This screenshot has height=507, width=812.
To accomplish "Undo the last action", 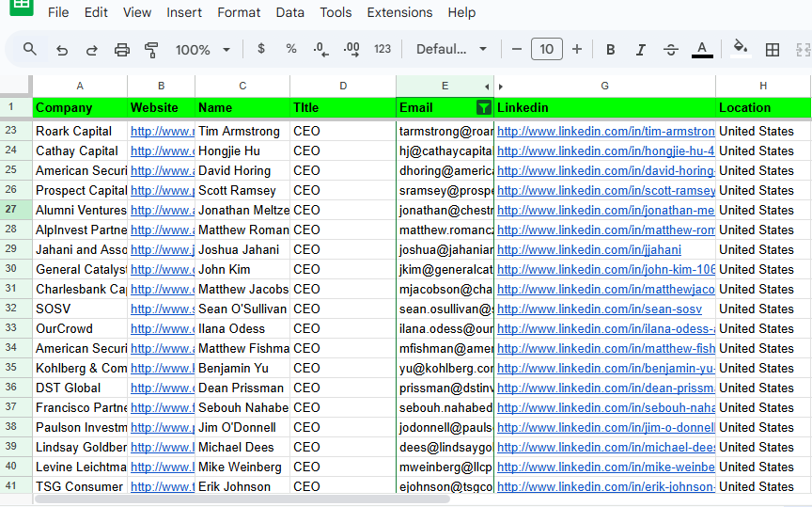I will pos(62,50).
